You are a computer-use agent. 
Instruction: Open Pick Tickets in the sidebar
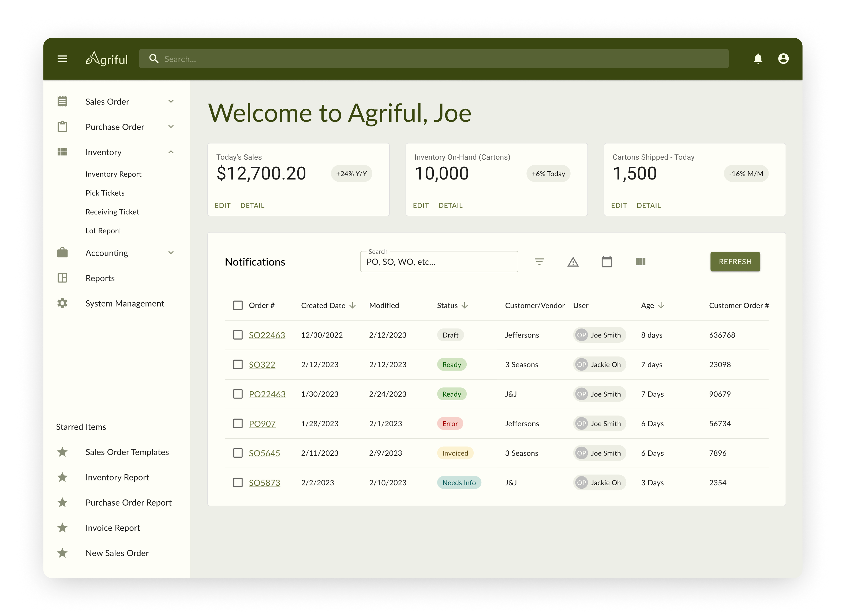point(105,193)
